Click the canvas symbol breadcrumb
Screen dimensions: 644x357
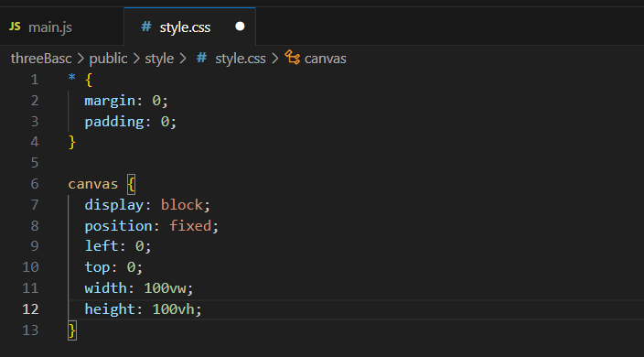coord(326,59)
